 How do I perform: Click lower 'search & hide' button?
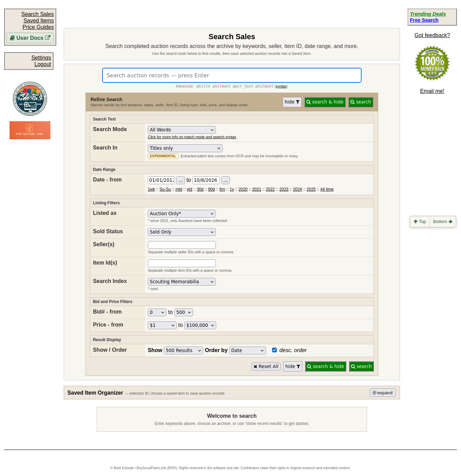325,366
